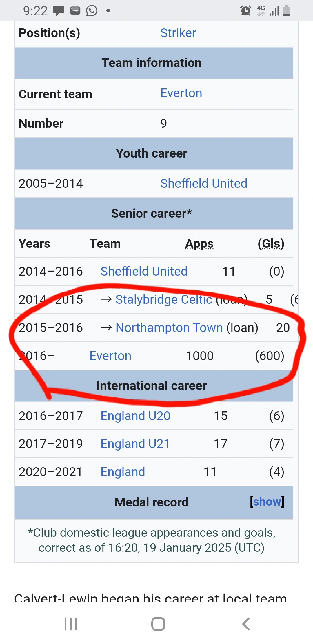The width and height of the screenshot is (313, 644).
Task: Open the England U20 link
Action: click(x=135, y=416)
